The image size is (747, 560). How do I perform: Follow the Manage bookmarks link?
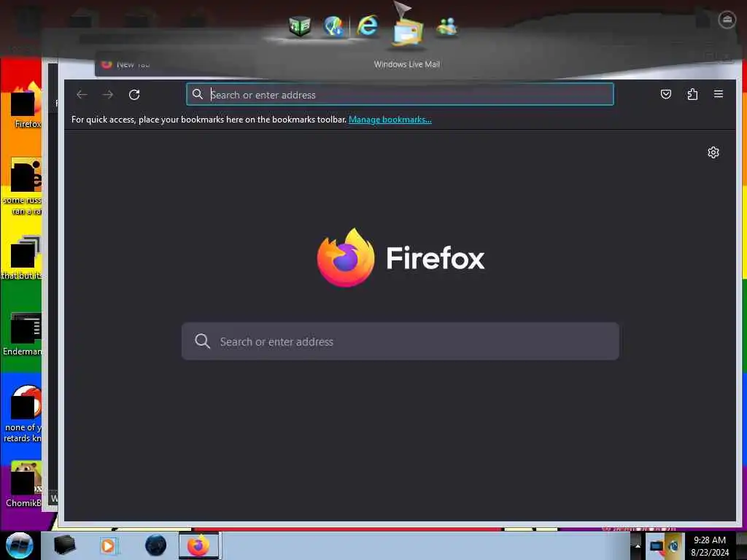tap(390, 120)
